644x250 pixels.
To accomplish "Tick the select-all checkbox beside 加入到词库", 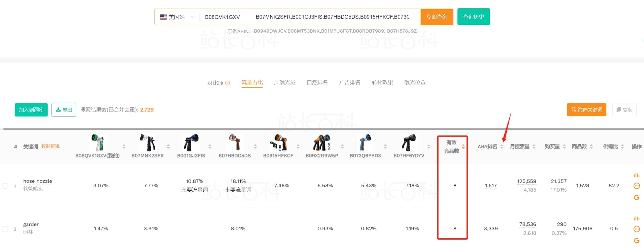I will click(8, 110).
